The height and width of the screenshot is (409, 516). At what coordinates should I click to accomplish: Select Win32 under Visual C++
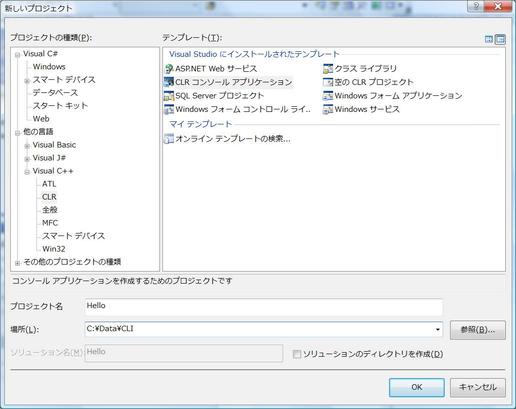pyautogui.click(x=54, y=249)
